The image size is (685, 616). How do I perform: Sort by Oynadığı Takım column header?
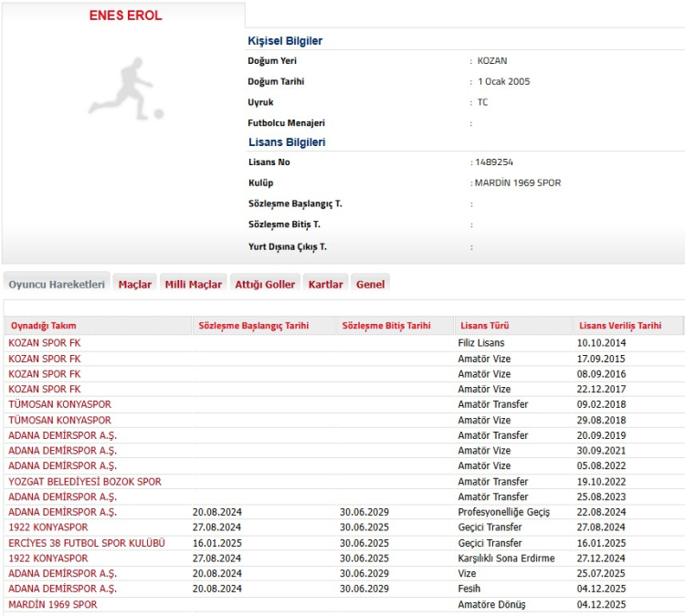(x=42, y=326)
